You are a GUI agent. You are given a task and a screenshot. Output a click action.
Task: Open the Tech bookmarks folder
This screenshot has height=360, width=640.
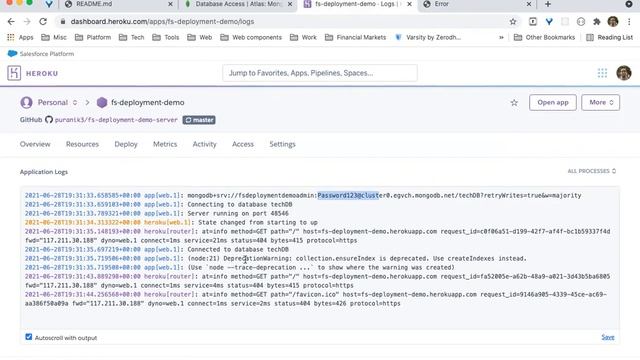click(x=131, y=37)
